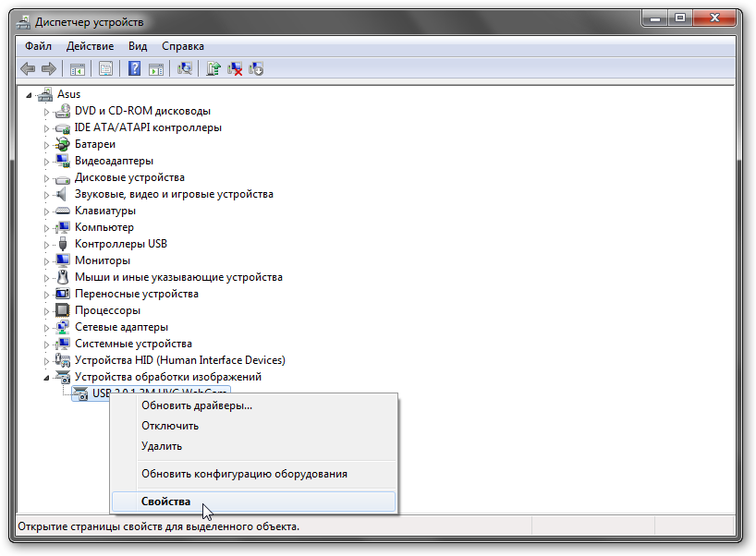The image size is (756, 556).
Task: Expand the Контроллеры USB node
Action: (x=47, y=245)
